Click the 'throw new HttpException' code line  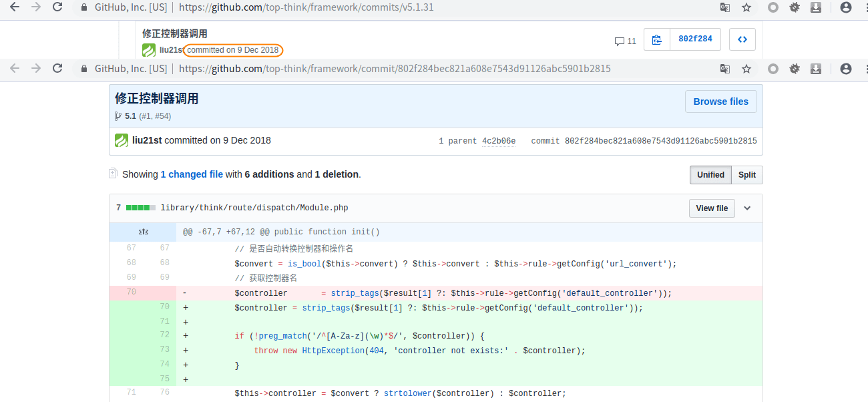(x=419, y=351)
